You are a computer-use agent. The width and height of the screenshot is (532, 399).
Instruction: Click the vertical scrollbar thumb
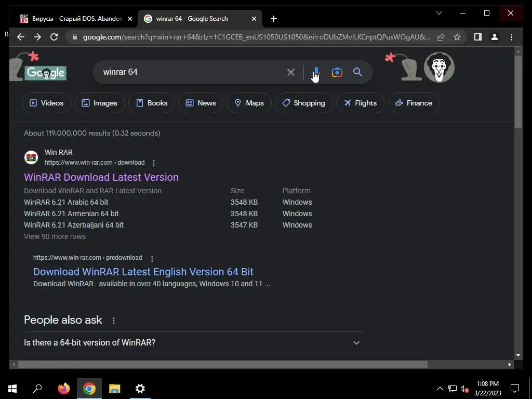(518, 91)
